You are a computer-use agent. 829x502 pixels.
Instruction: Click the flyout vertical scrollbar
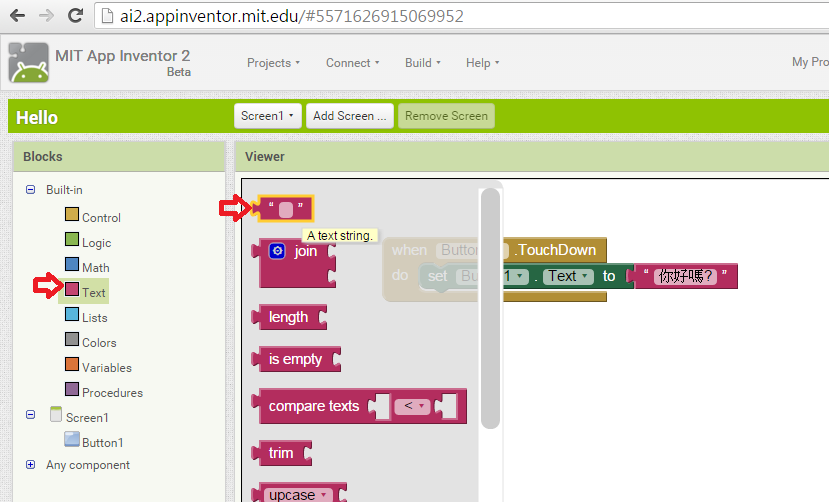tap(491, 309)
